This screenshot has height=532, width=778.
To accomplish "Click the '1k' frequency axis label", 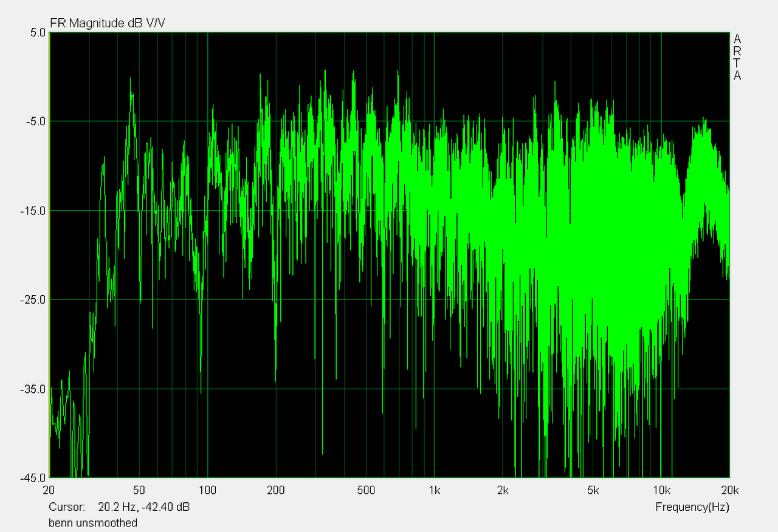I will coord(435,491).
